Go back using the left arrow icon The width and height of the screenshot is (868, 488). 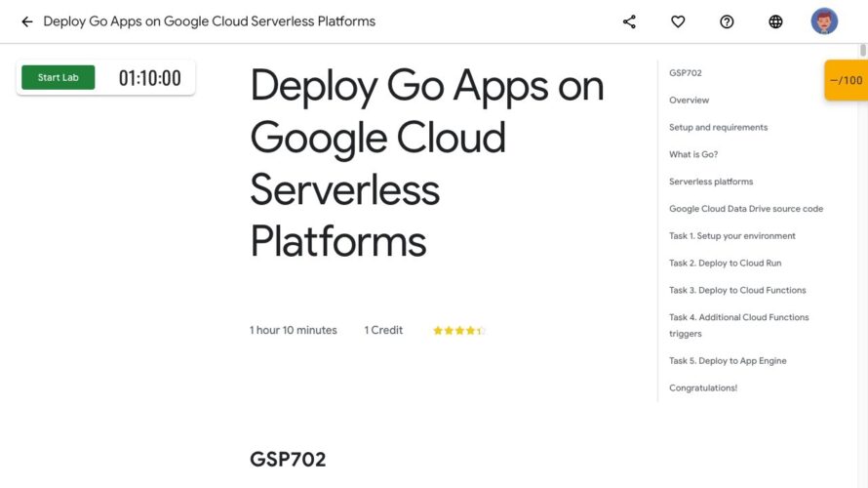(27, 21)
